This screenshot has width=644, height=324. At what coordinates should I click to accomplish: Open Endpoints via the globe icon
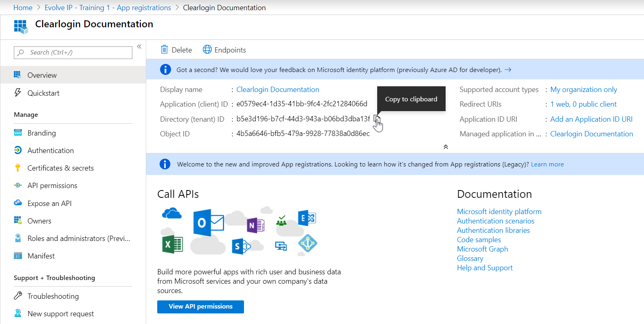click(207, 50)
